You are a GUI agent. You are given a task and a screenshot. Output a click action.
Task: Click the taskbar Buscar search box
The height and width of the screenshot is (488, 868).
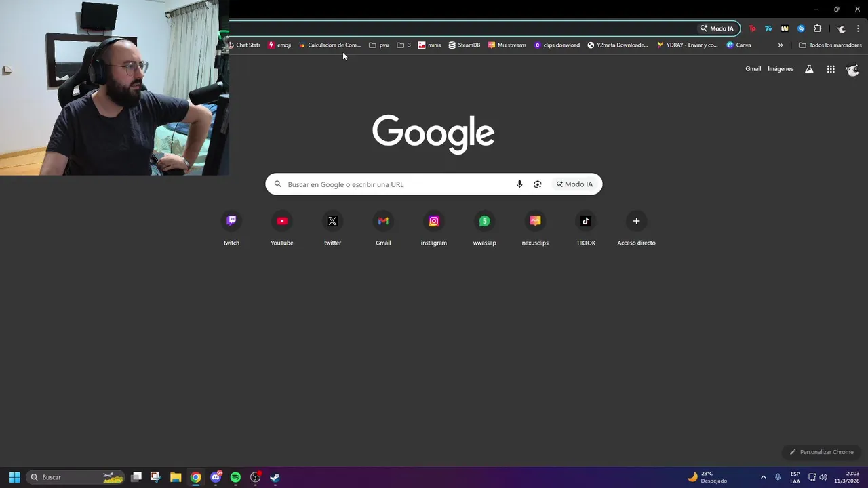pos(76,477)
